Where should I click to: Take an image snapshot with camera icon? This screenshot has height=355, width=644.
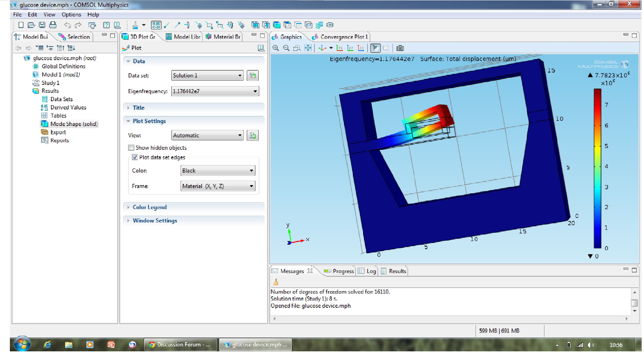point(400,48)
